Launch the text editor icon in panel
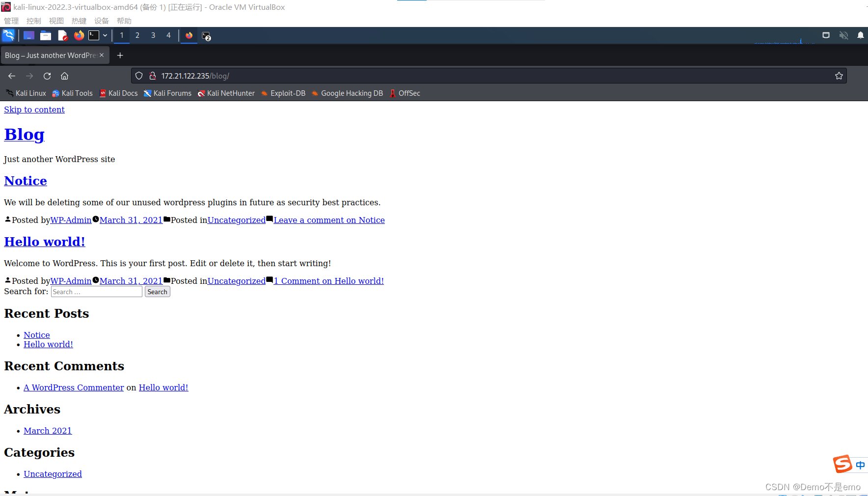The height and width of the screenshot is (496, 868). [62, 35]
